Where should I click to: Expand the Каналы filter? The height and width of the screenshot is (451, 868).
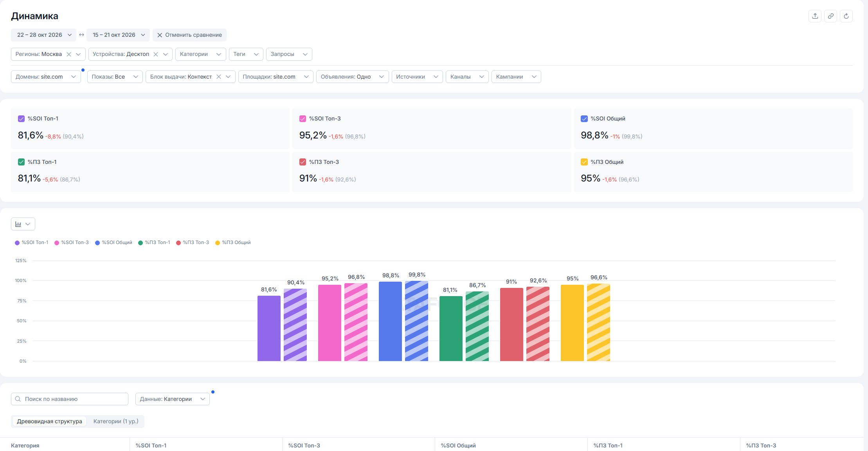click(x=467, y=77)
